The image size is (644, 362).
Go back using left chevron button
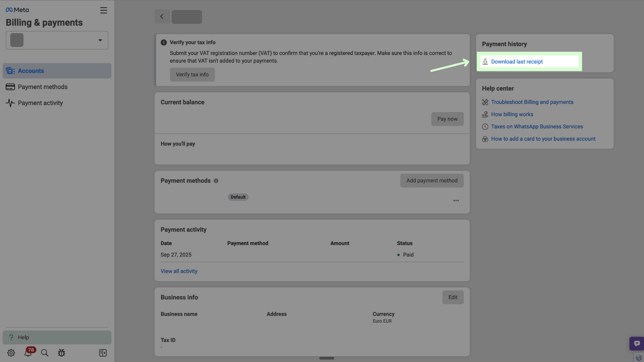pyautogui.click(x=162, y=17)
